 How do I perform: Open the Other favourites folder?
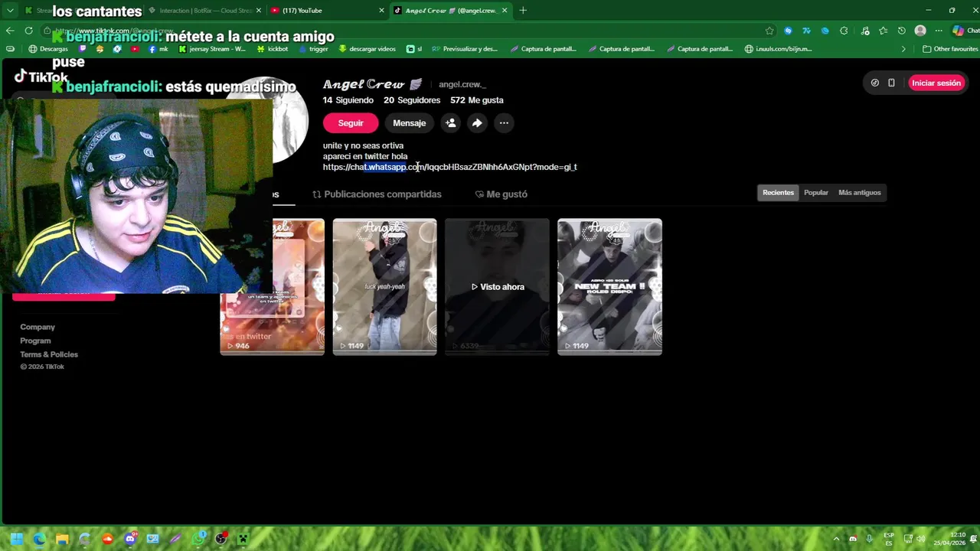tap(950, 49)
